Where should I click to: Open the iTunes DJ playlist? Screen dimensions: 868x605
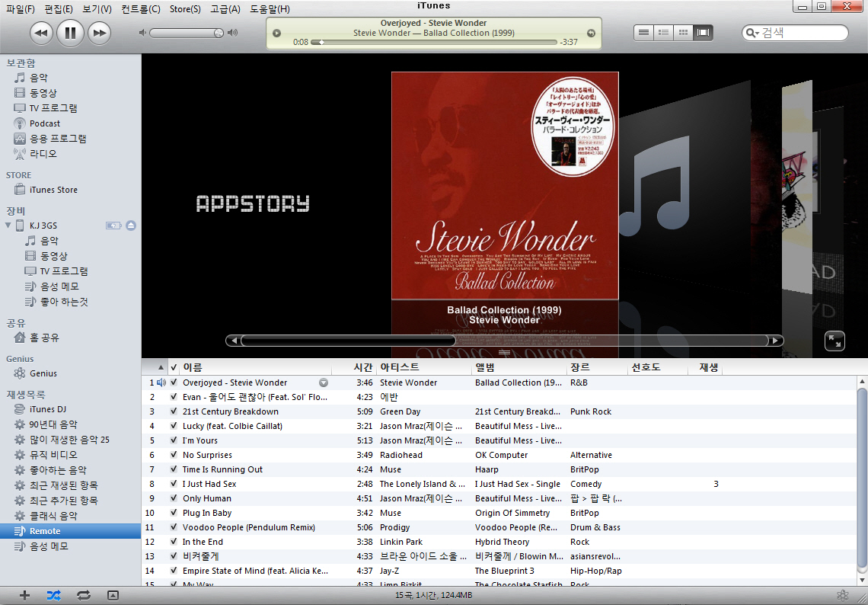pyautogui.click(x=48, y=409)
